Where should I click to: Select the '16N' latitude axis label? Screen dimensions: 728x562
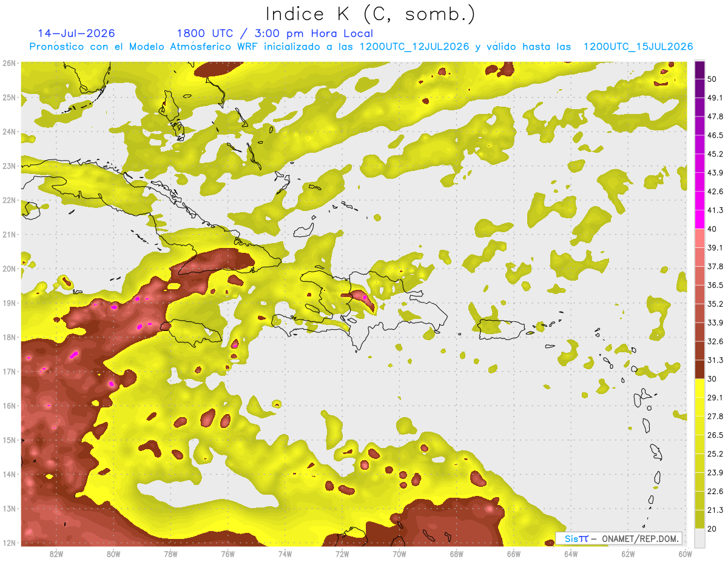click(9, 406)
